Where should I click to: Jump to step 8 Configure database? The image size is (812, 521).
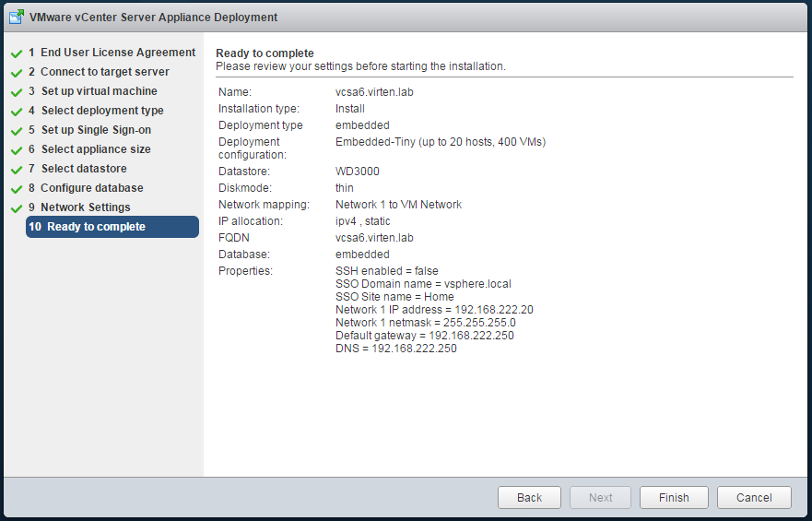click(x=86, y=188)
